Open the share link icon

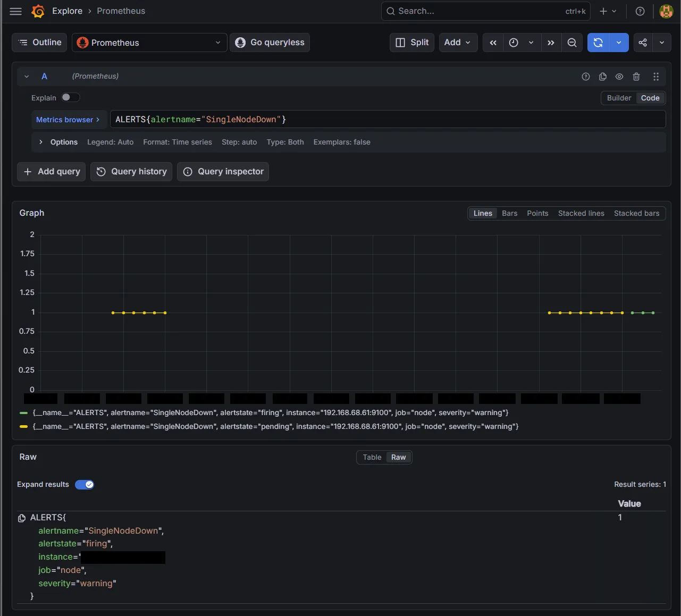click(x=643, y=43)
